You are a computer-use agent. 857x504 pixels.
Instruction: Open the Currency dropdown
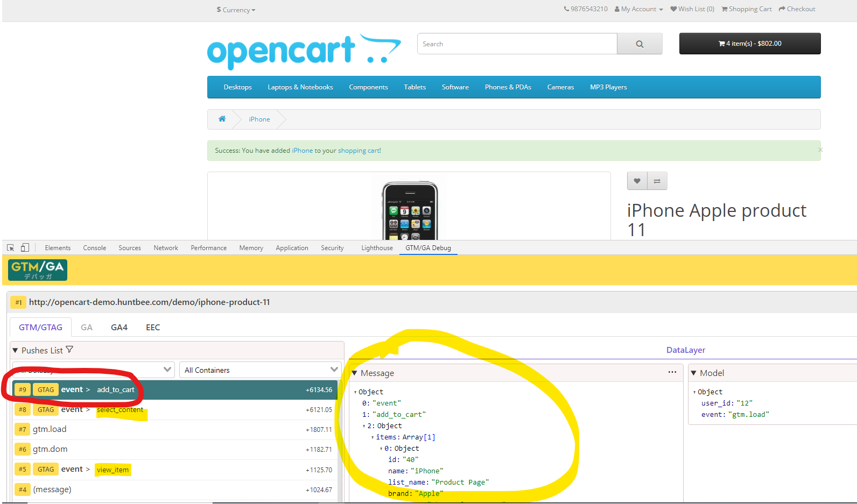pos(236,10)
